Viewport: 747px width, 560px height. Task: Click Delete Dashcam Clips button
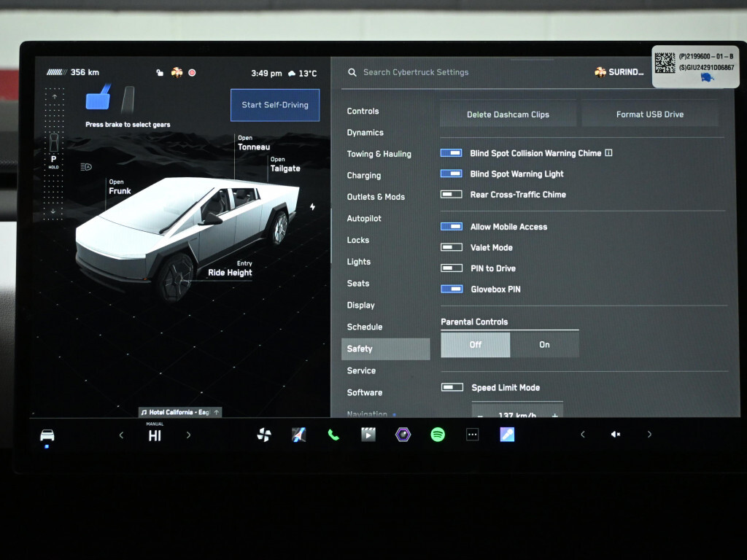[508, 114]
